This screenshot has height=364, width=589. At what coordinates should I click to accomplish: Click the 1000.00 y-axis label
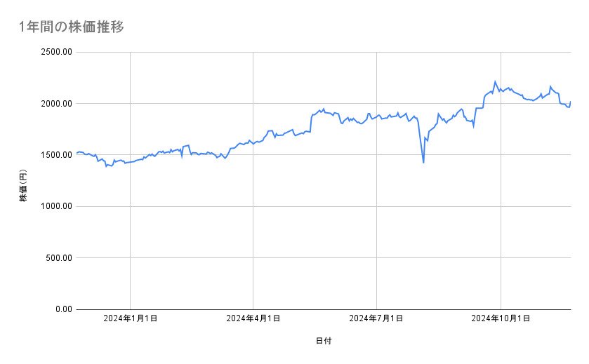click(56, 206)
